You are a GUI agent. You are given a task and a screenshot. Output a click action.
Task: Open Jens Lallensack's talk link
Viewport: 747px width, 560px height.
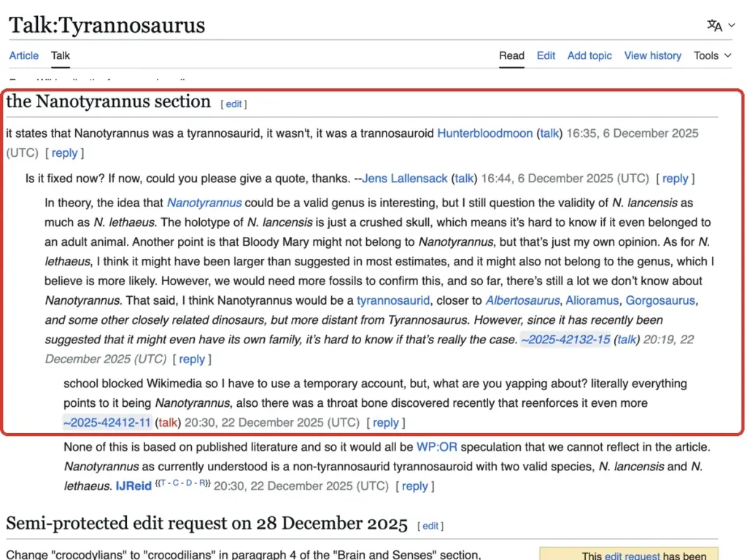(464, 179)
